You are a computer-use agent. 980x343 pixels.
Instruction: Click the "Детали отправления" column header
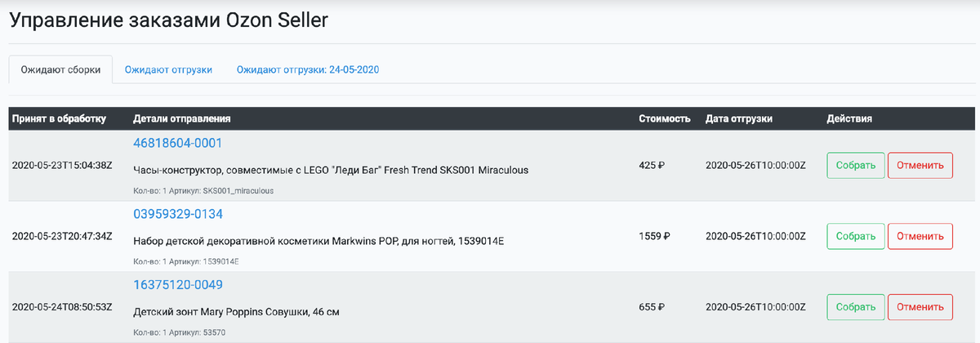coord(181,119)
